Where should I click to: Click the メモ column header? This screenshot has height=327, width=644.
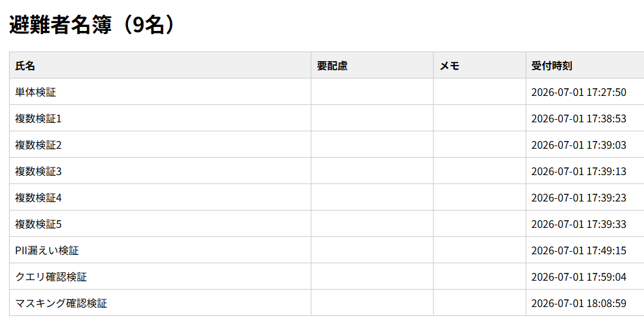479,65
